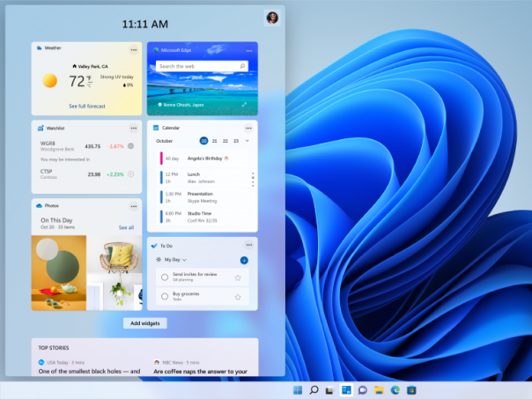Click the Watchlist chart icon

41,128
